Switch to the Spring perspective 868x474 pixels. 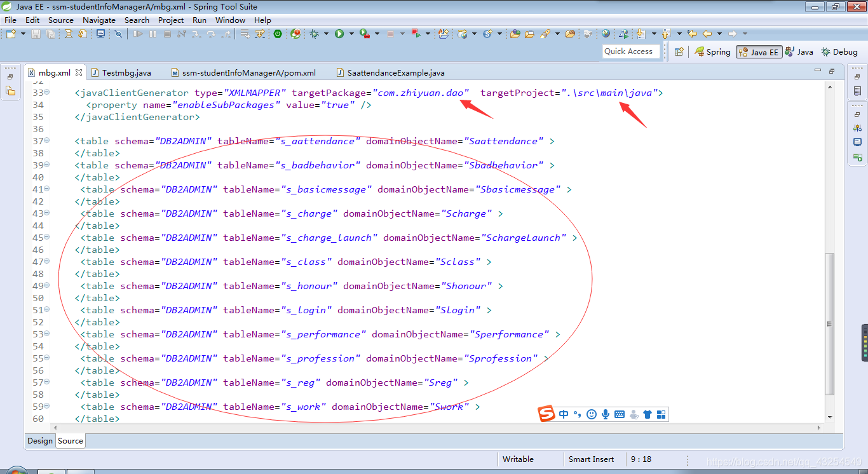pos(712,52)
